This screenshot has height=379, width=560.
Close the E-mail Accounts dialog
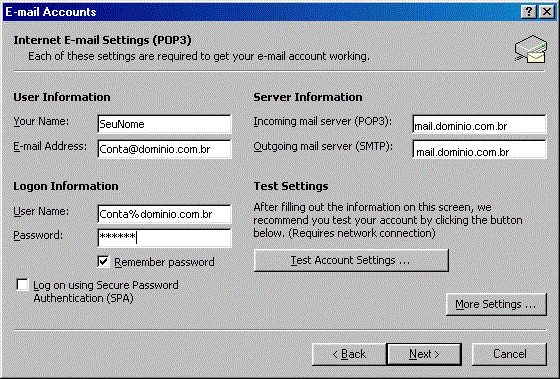point(547,12)
